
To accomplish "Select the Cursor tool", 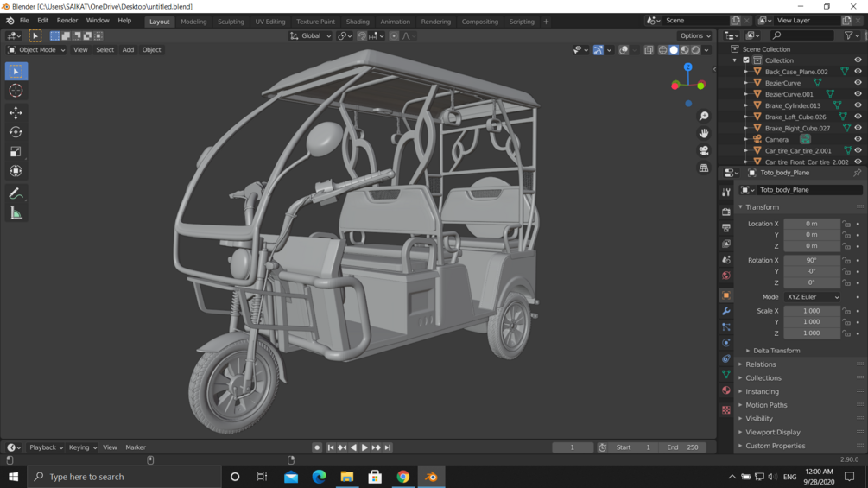I will point(16,91).
